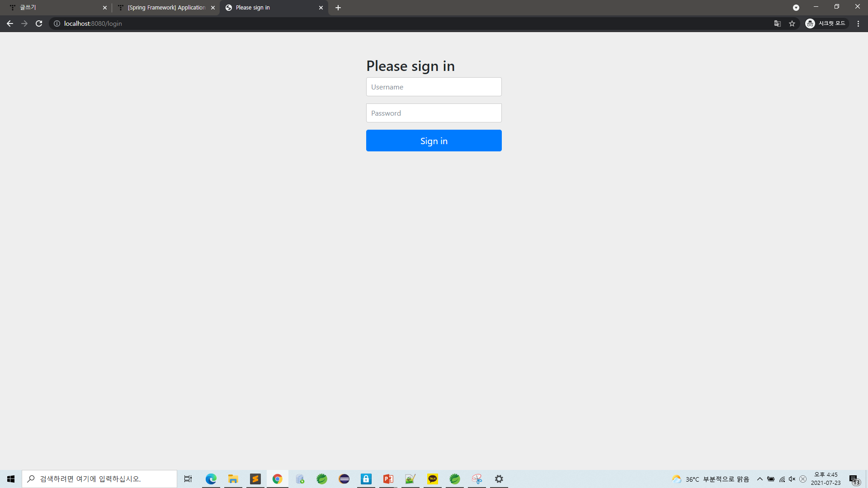Open Chrome's three-dot menu
The width and height of the screenshot is (868, 488).
[858, 23]
